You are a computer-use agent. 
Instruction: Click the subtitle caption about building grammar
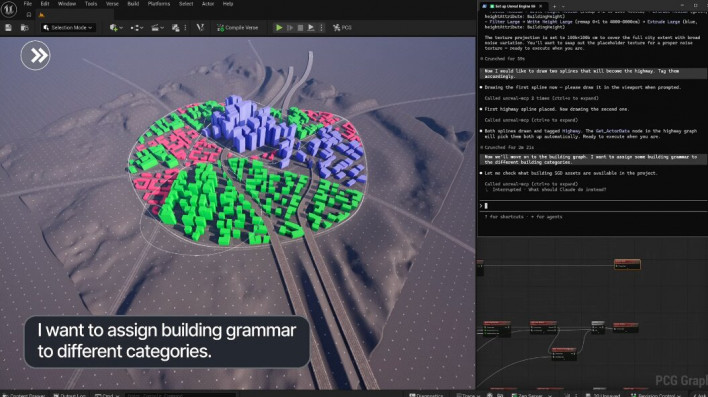click(x=167, y=341)
